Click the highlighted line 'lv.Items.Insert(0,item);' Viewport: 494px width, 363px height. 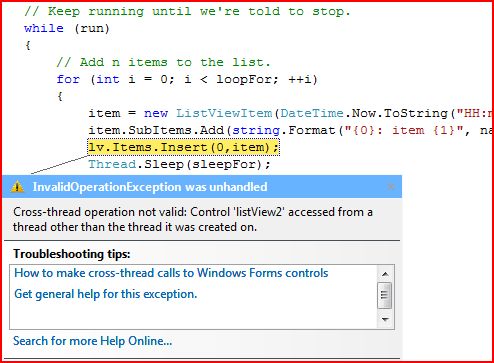pyautogui.click(x=184, y=147)
